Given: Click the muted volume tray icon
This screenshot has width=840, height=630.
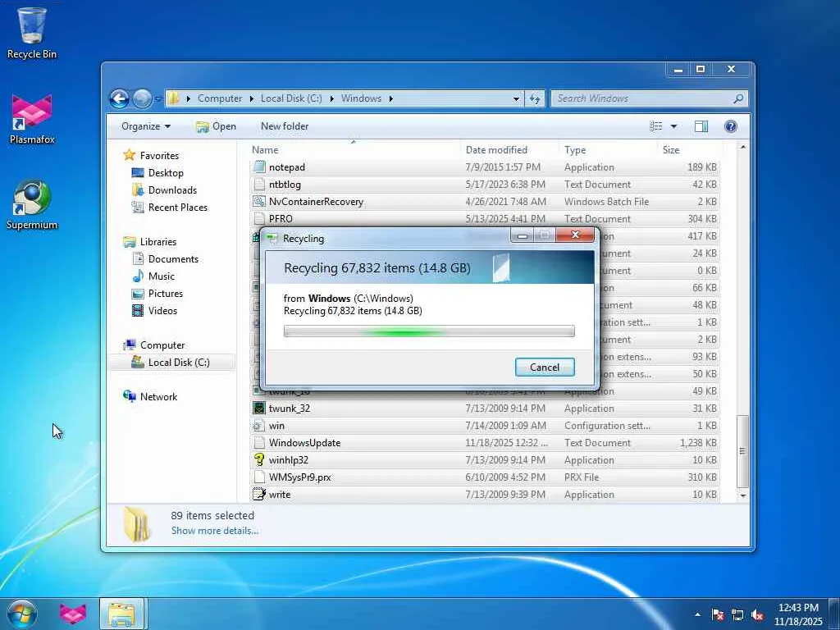Looking at the screenshot, I should (x=757, y=614).
